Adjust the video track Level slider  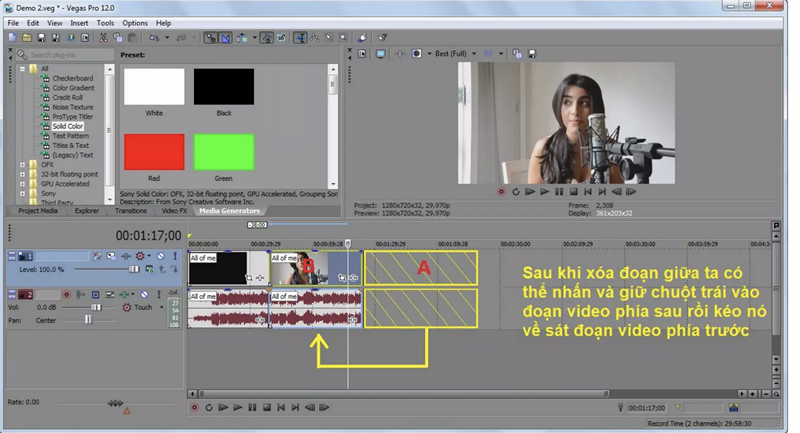point(134,269)
